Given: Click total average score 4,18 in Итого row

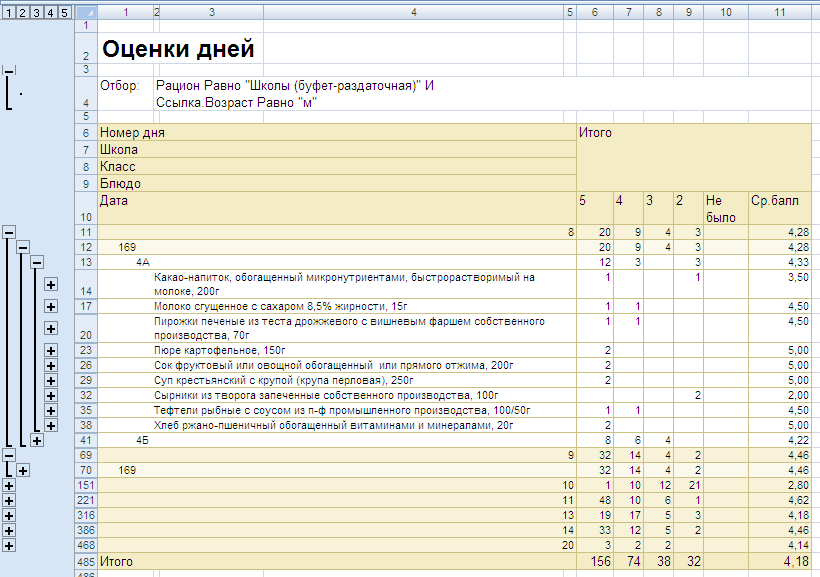Looking at the screenshot, I should [780, 562].
